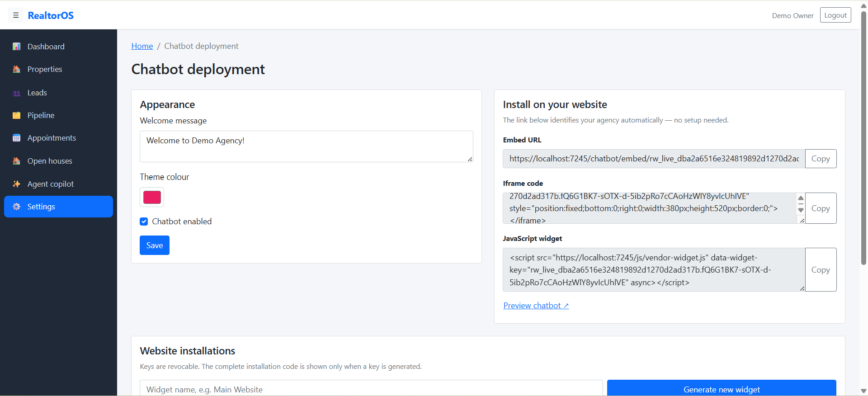
Task: Click the Chatbot deployment breadcrumb text
Action: point(201,46)
